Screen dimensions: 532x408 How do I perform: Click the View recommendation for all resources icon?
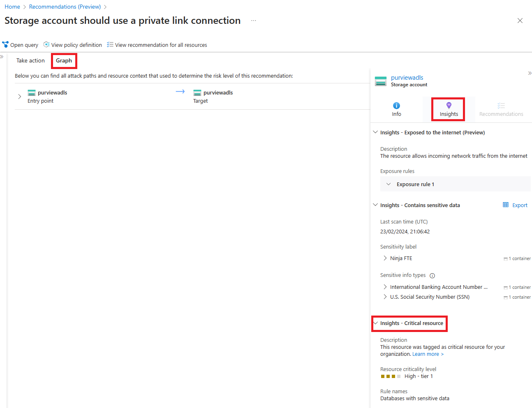point(110,44)
